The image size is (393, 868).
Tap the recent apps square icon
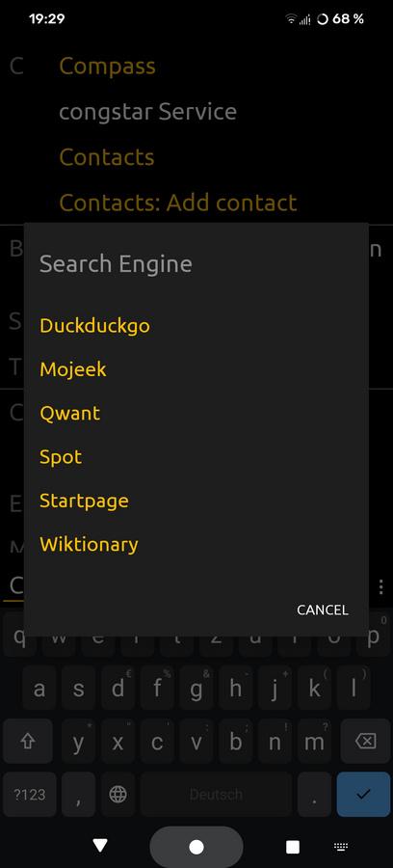point(293,847)
